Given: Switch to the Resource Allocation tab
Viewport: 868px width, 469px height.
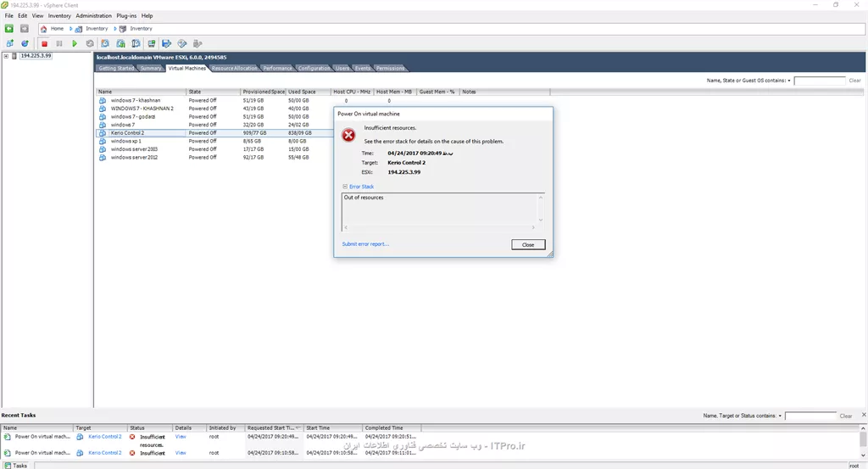Looking at the screenshot, I should tap(234, 68).
